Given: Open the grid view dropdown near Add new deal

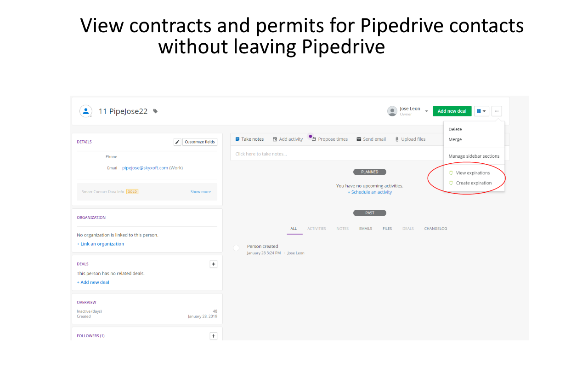Looking at the screenshot, I should coord(481,111).
